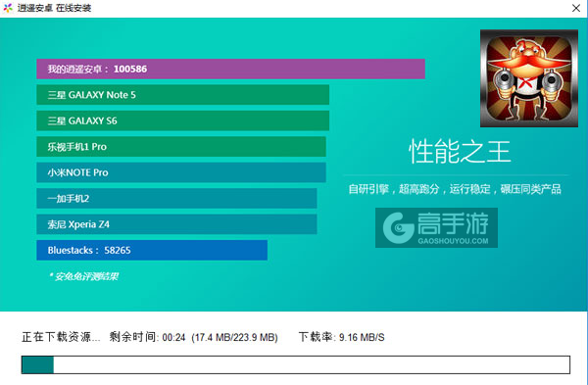588x385 pixels.
Task: Click the 逍遥安卓 logo in title bar
Action: tap(8, 8)
